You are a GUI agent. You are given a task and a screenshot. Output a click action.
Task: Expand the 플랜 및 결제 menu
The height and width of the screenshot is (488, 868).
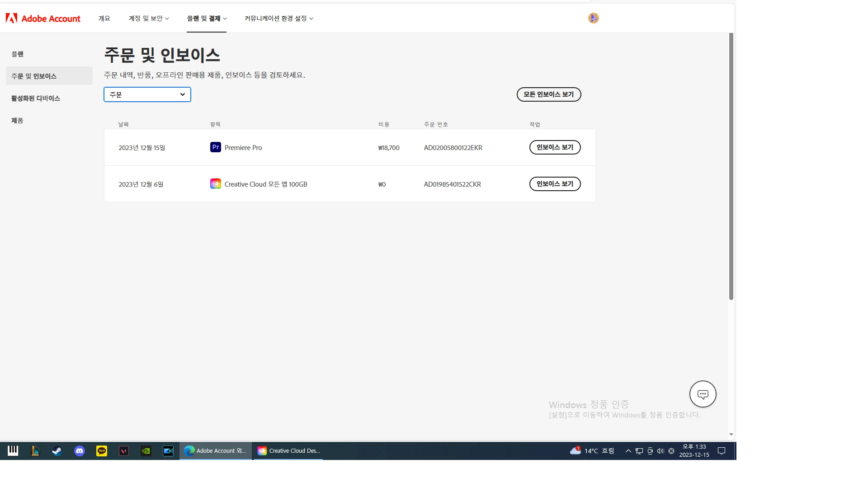(207, 19)
